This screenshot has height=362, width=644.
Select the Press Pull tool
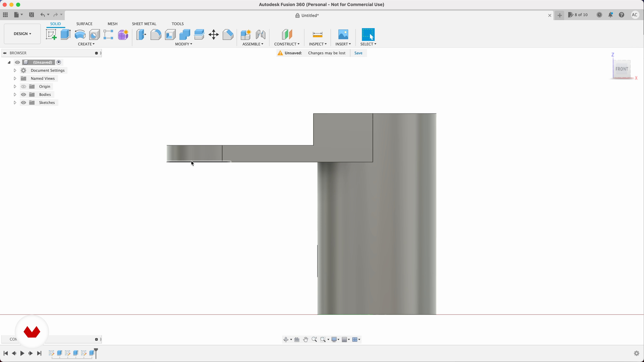(141, 35)
